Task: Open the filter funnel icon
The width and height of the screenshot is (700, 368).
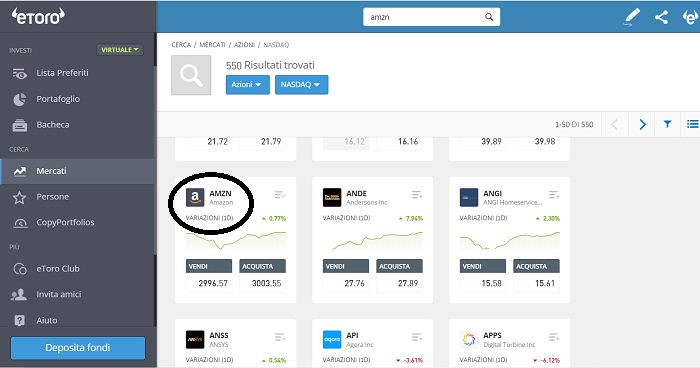Action: (x=667, y=124)
